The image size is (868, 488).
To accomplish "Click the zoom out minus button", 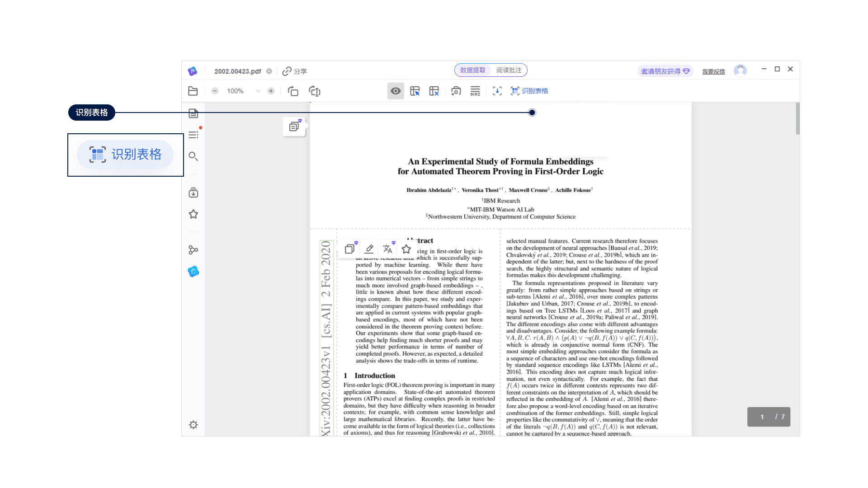I will 215,91.
